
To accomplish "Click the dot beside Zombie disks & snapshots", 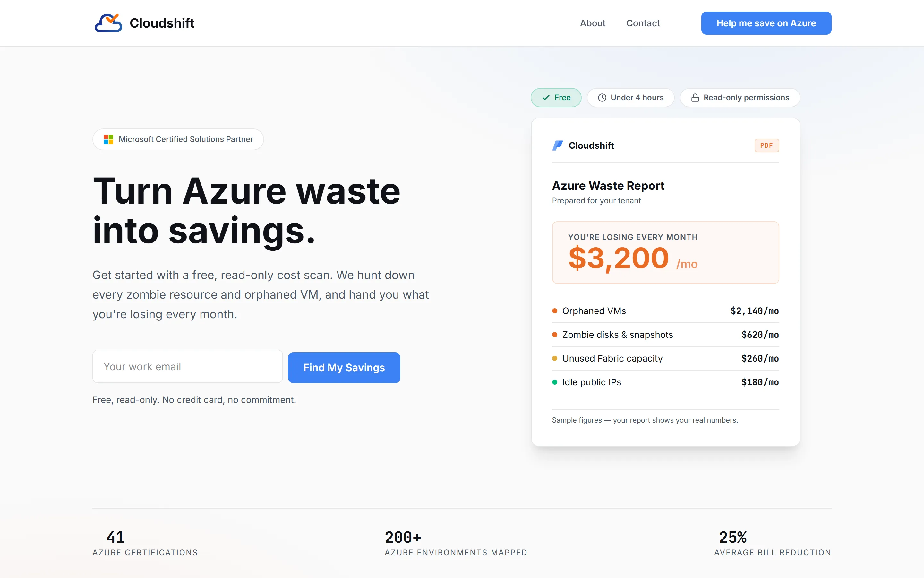I will tap(555, 335).
